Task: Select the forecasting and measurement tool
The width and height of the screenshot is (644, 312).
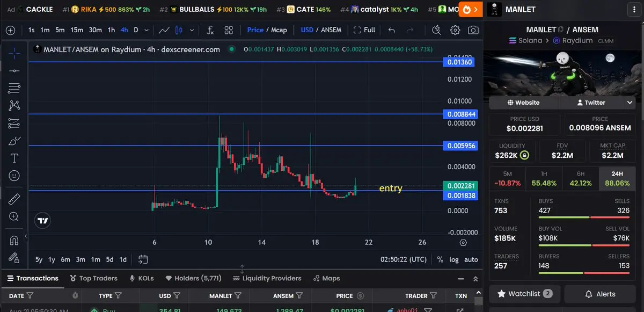Action: 14,123
